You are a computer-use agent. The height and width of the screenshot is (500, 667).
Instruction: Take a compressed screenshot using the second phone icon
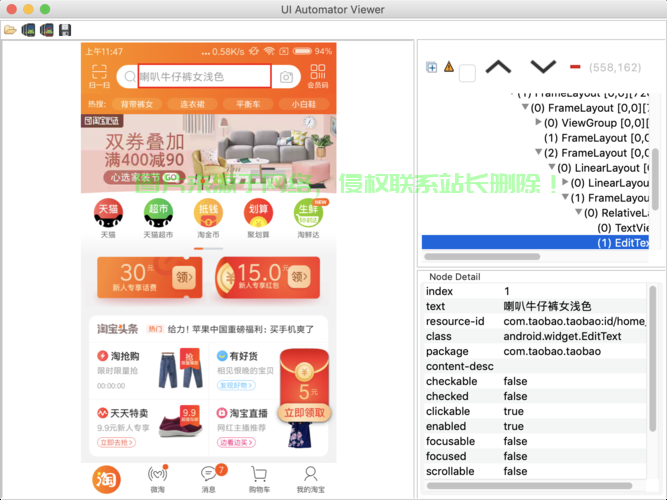(47, 30)
